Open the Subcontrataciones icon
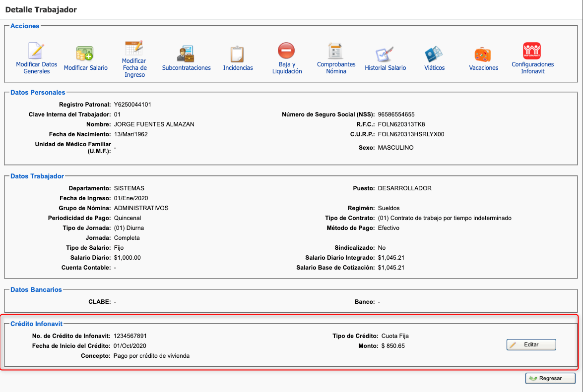583x392 pixels. click(186, 54)
